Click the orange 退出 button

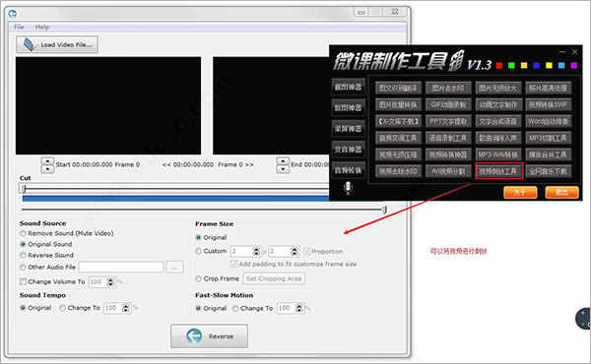click(561, 193)
